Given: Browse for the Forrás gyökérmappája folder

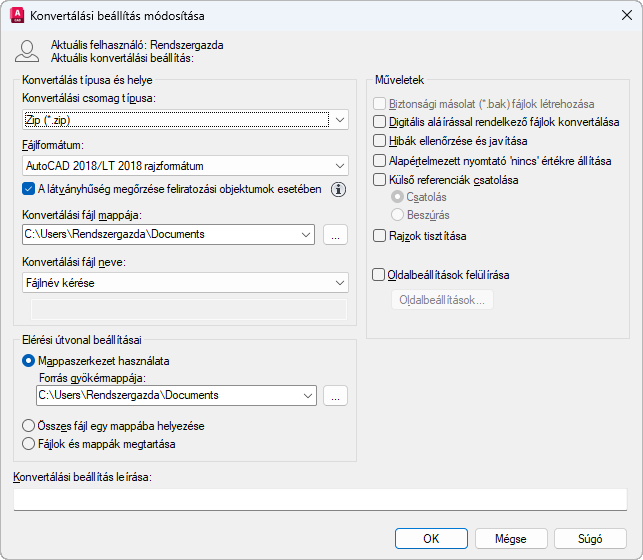Looking at the screenshot, I should (x=335, y=396).
